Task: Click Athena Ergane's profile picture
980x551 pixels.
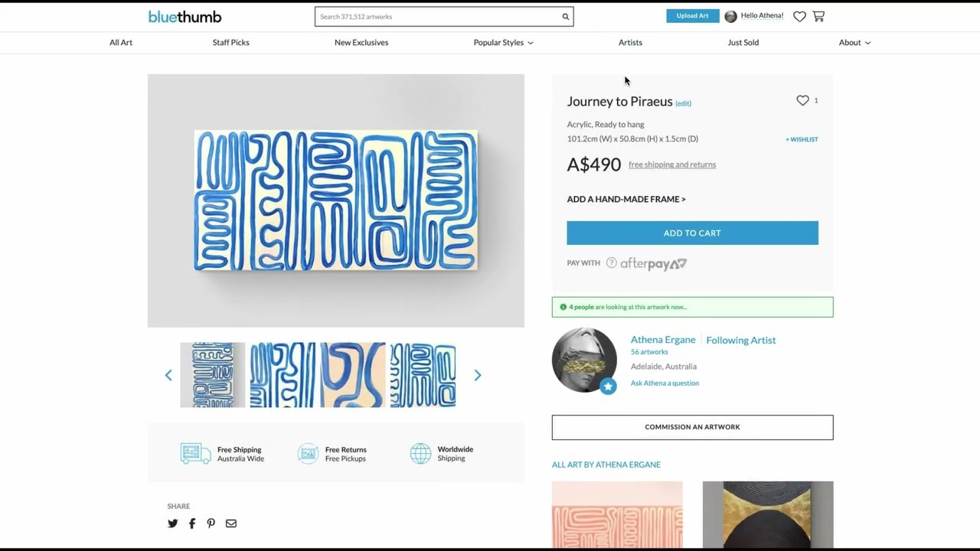Action: pyautogui.click(x=583, y=360)
